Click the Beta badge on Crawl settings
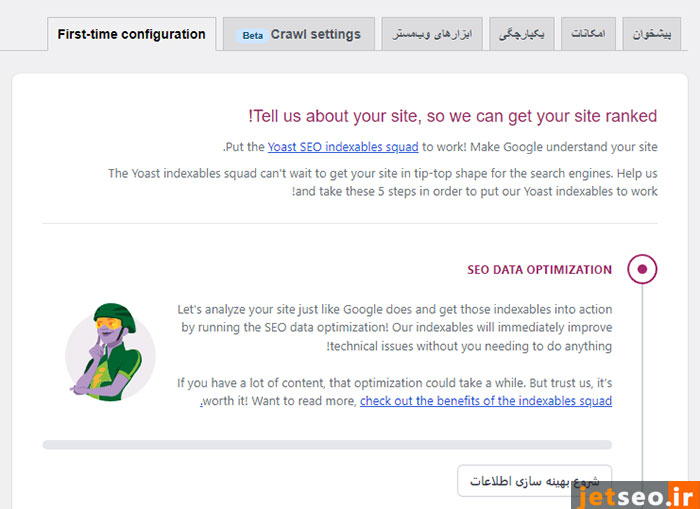The height and width of the screenshot is (509, 700). pyautogui.click(x=253, y=35)
